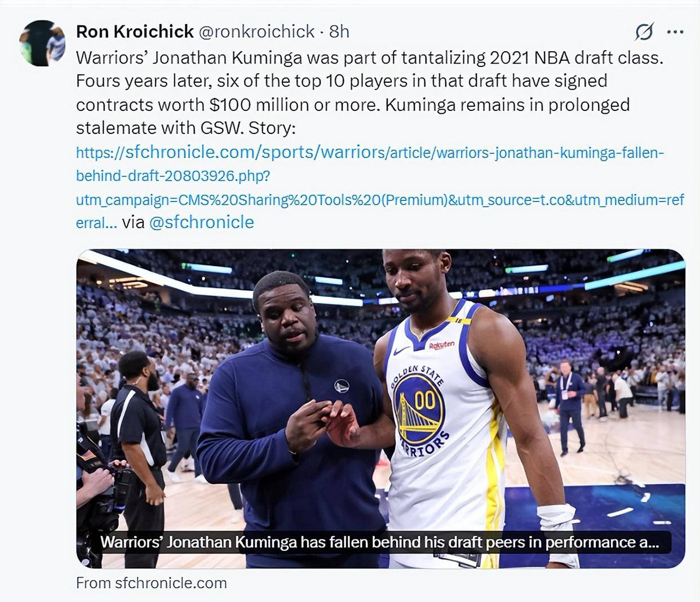Open the three-dot More options menu
The image size is (700, 602).
pyautogui.click(x=675, y=32)
